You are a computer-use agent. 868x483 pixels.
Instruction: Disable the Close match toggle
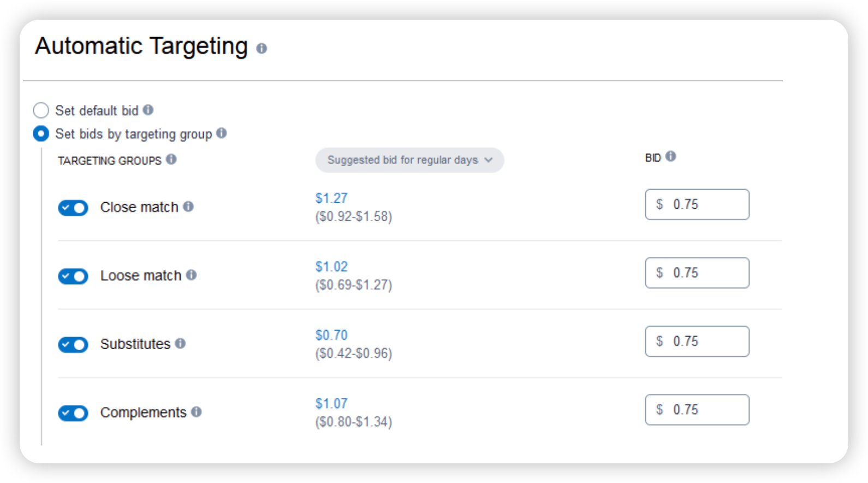pyautogui.click(x=73, y=208)
